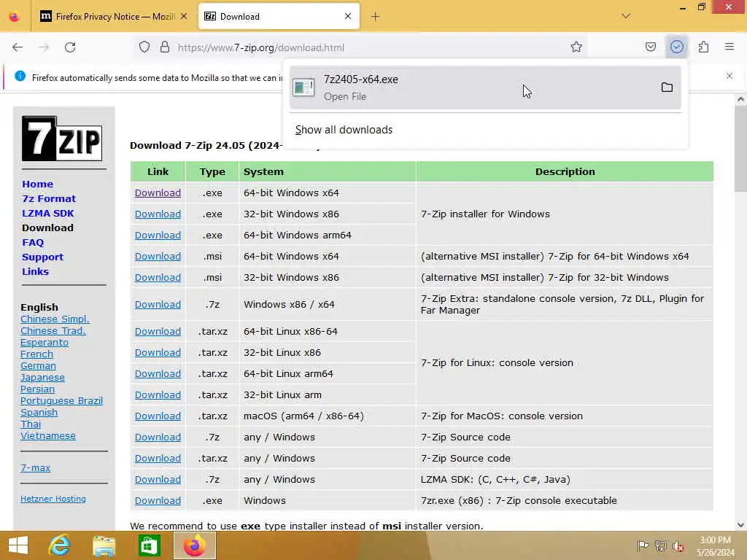This screenshot has width=747, height=560.
Task: Click Show all downloads
Action: click(344, 130)
